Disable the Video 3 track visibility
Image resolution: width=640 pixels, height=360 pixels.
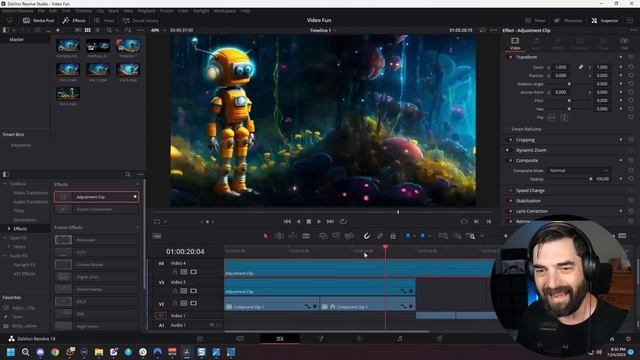click(193, 291)
